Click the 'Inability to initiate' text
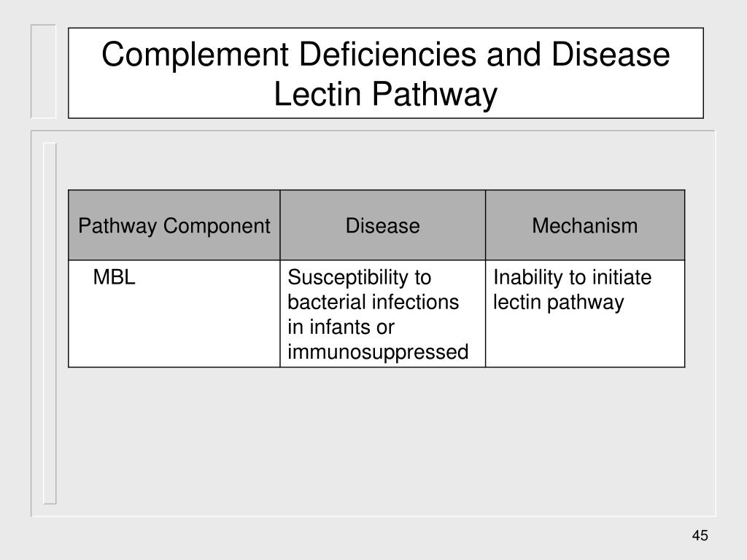The image size is (747, 560). click(x=572, y=277)
